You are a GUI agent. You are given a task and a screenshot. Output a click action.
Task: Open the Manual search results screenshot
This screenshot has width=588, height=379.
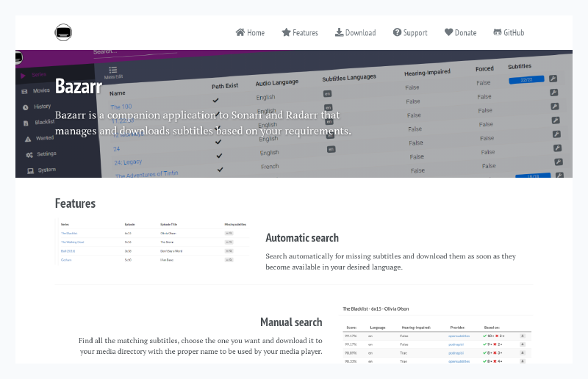pos(437,334)
